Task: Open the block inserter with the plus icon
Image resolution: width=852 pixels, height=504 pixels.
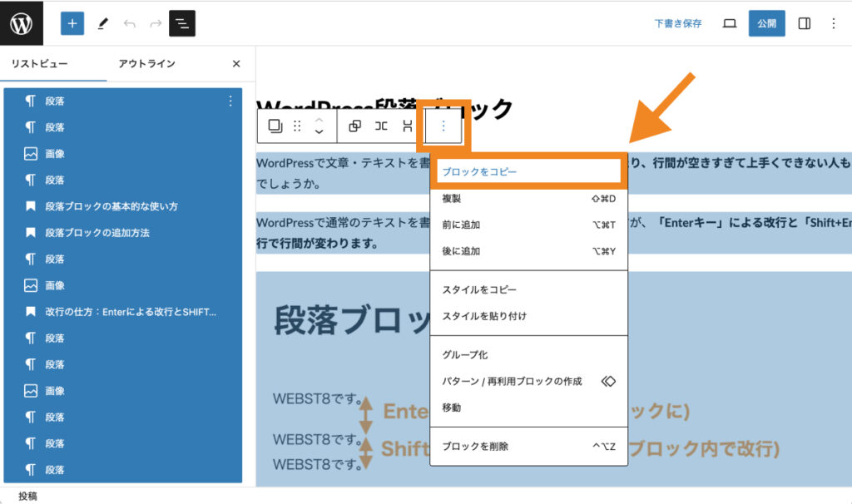Action: pos(72,22)
